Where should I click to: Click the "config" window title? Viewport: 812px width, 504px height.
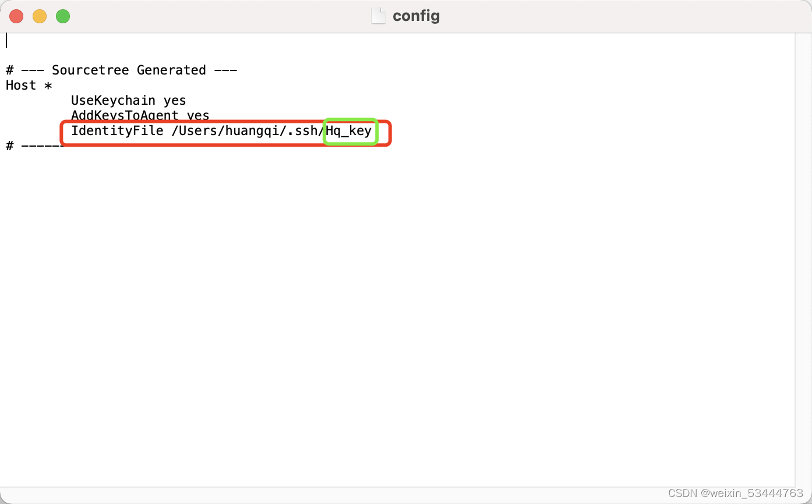pos(416,16)
